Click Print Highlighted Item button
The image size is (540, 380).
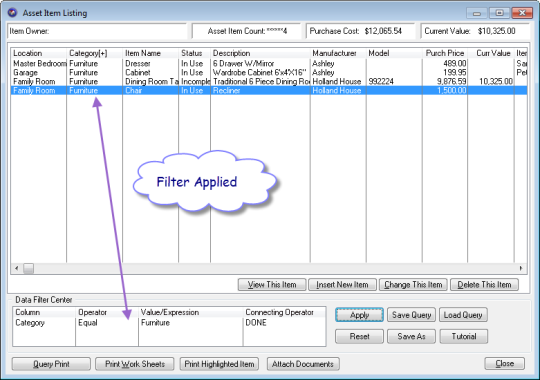(x=219, y=364)
